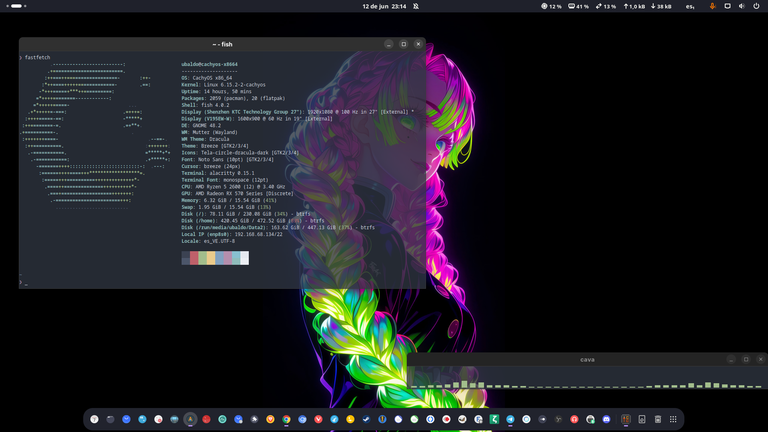
Task: Click the CPU usage 12 % indicator
Action: pyautogui.click(x=551, y=6)
